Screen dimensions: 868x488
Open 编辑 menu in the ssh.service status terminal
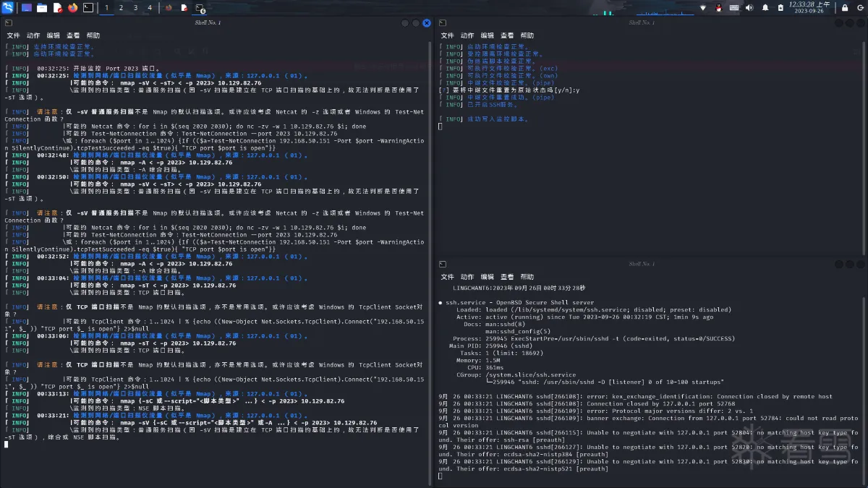[x=488, y=277]
